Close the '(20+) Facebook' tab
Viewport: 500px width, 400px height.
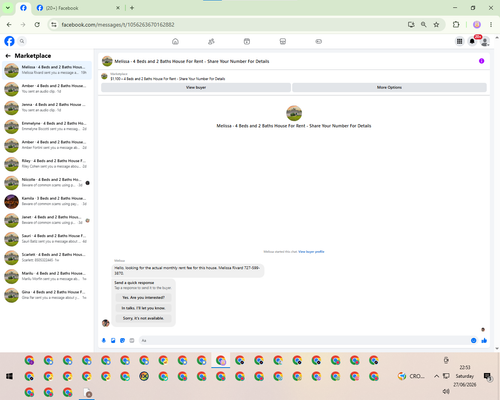click(x=118, y=8)
